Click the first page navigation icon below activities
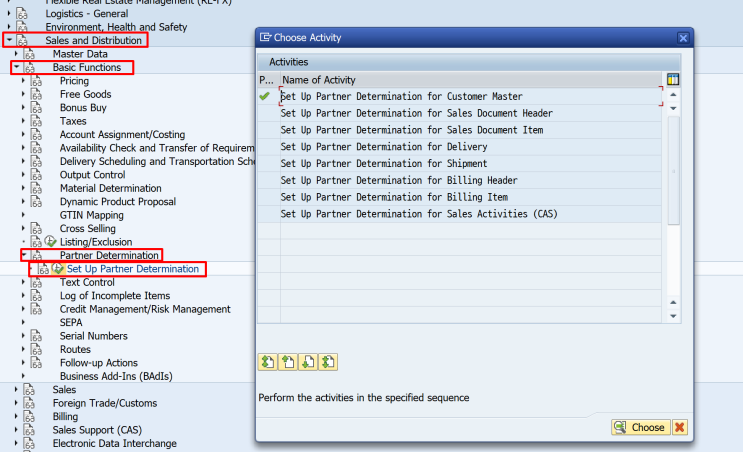 (268, 362)
